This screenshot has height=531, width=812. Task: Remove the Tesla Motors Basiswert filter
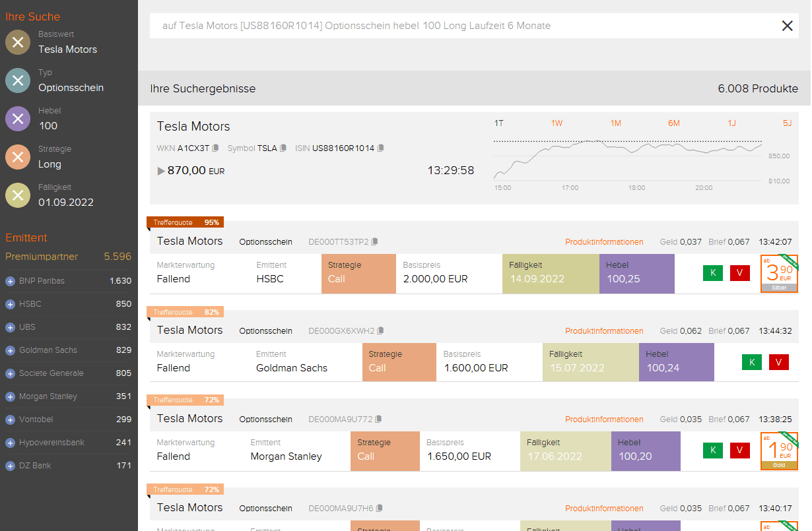click(x=18, y=42)
